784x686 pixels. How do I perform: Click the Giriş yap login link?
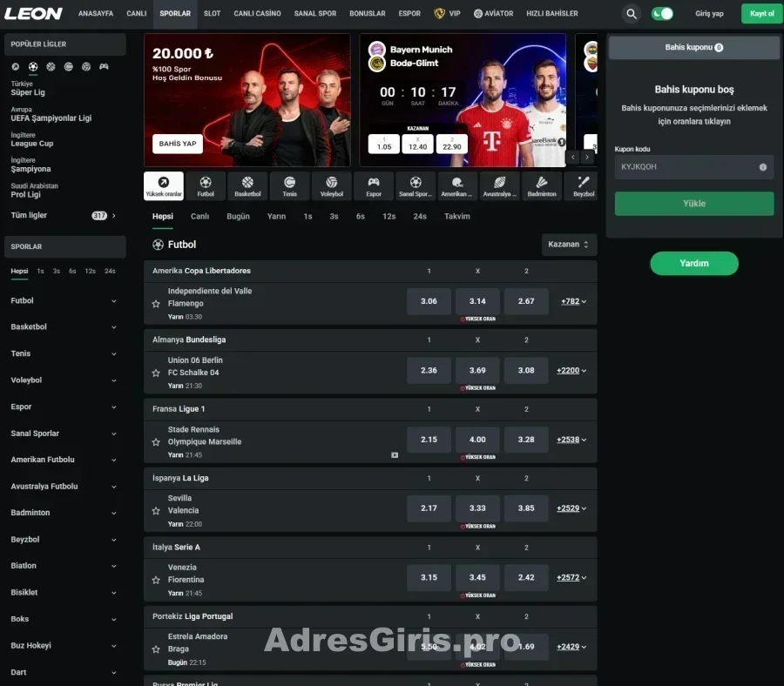(x=709, y=13)
